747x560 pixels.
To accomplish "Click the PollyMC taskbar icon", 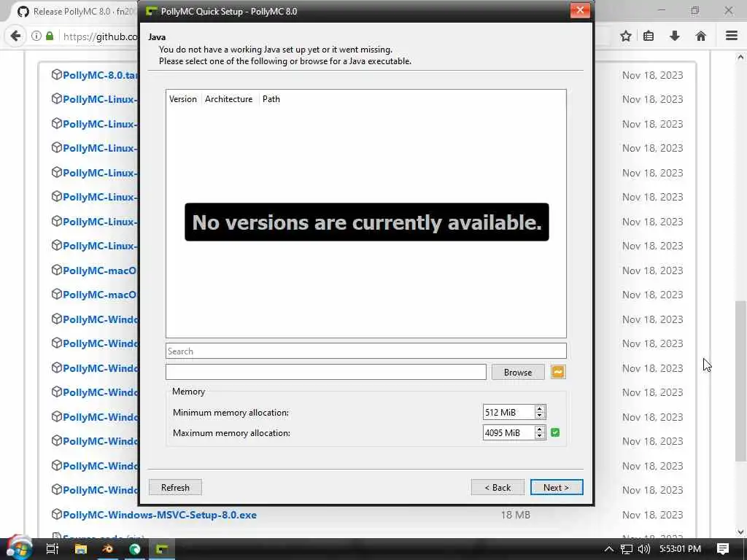I will click(162, 549).
